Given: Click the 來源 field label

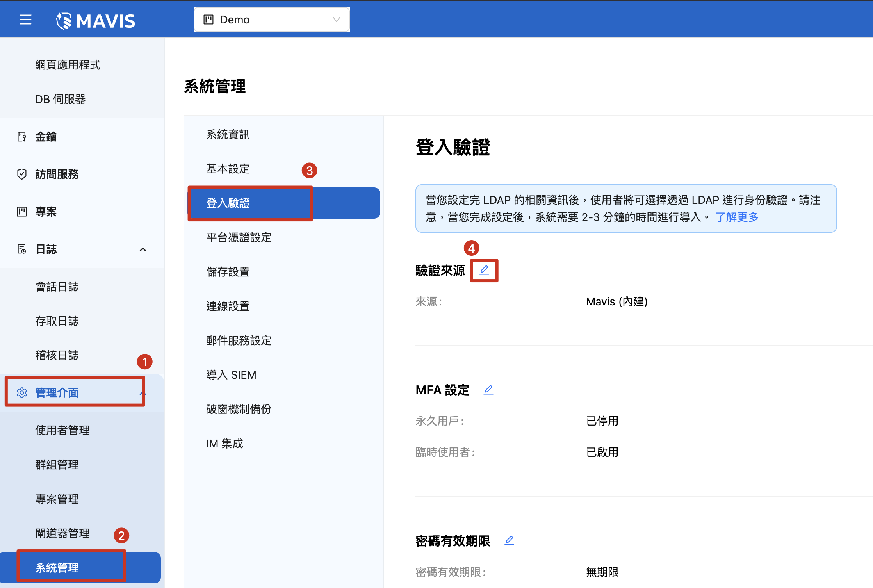Looking at the screenshot, I should 429,302.
